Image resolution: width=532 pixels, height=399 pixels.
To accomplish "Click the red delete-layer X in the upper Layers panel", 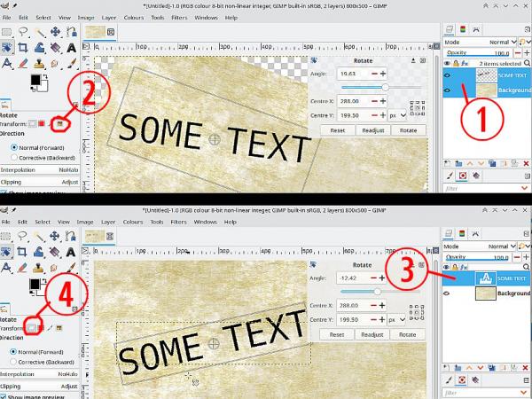I will point(526,164).
